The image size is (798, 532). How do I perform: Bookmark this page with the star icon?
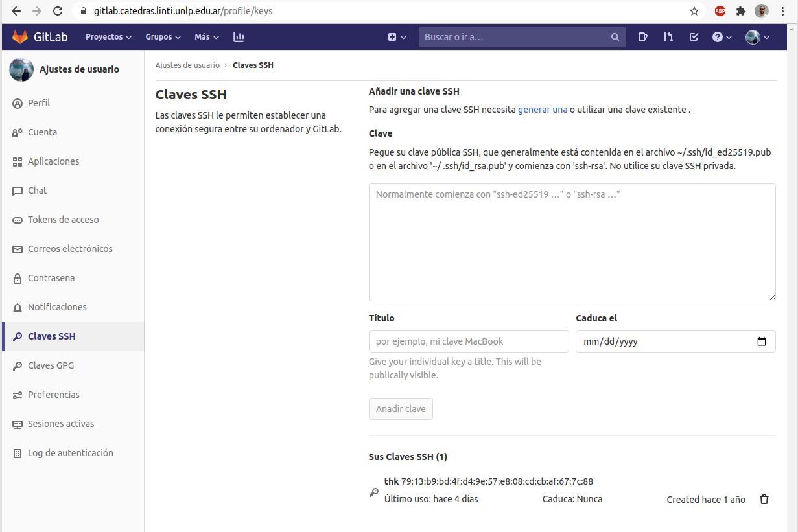tap(694, 11)
